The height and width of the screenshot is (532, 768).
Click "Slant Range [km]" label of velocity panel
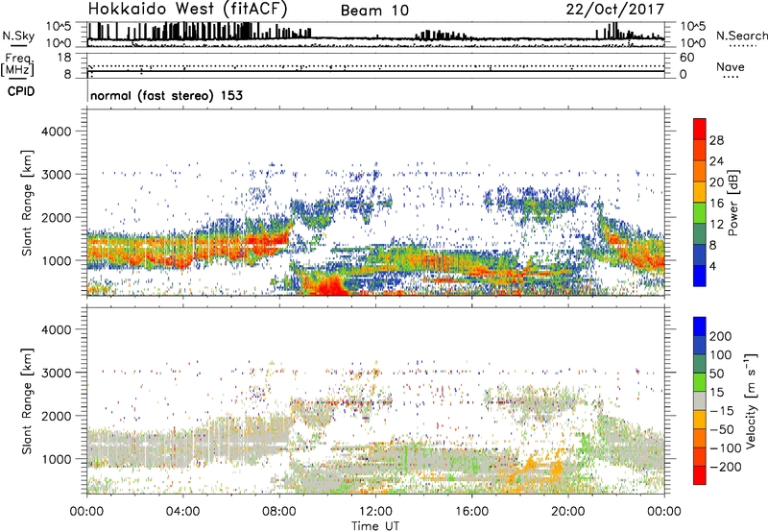coord(27,401)
